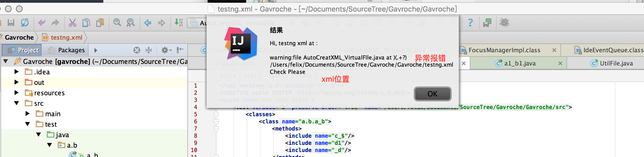Close the a1_b1.java tab
The height and width of the screenshot is (157, 644).
point(560,63)
